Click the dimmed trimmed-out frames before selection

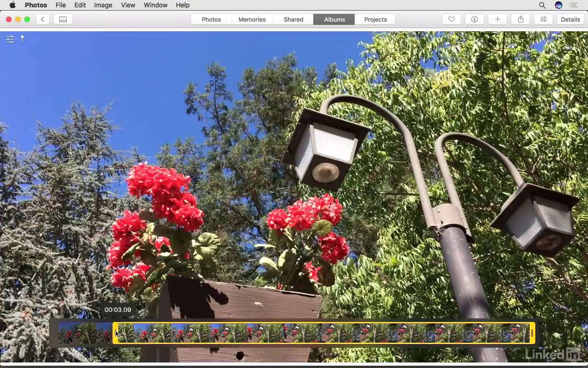(85, 333)
